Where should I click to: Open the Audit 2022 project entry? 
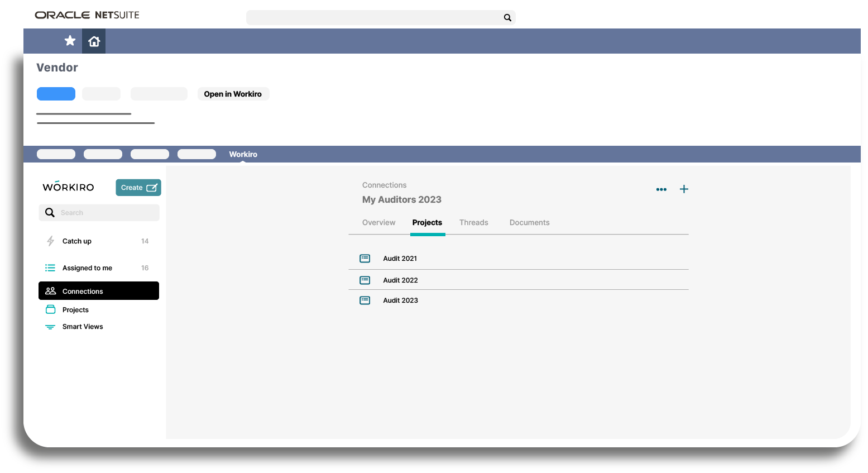coord(400,280)
